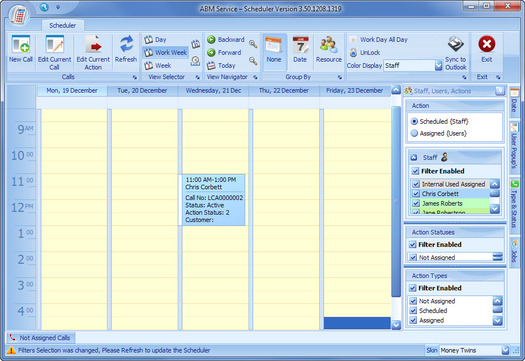Viewport: 525px width, 361px height.
Task: Open Edit Current Action
Action: 93,52
